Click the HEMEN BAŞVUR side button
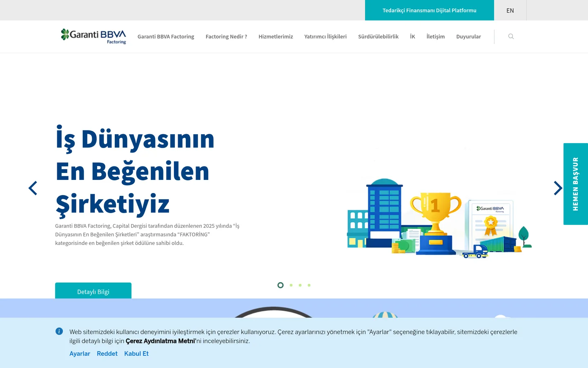The height and width of the screenshot is (368, 588). [576, 184]
